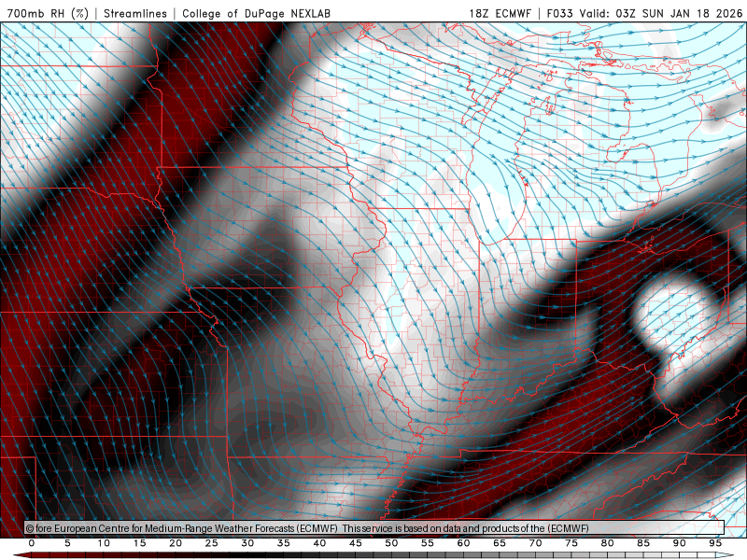
Task: Click the 'Streamlines' label in header
Action: (135, 13)
